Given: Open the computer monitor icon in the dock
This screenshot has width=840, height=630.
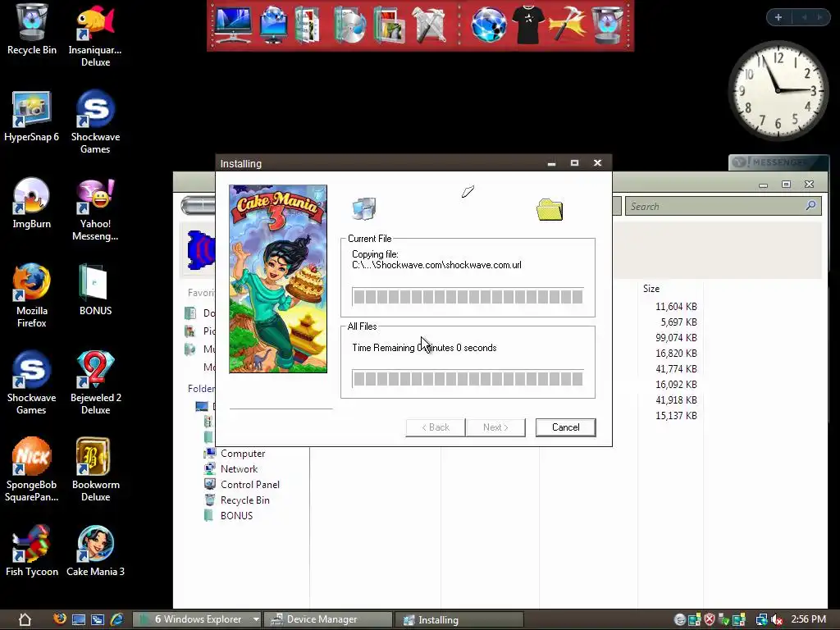Looking at the screenshot, I should click(232, 25).
